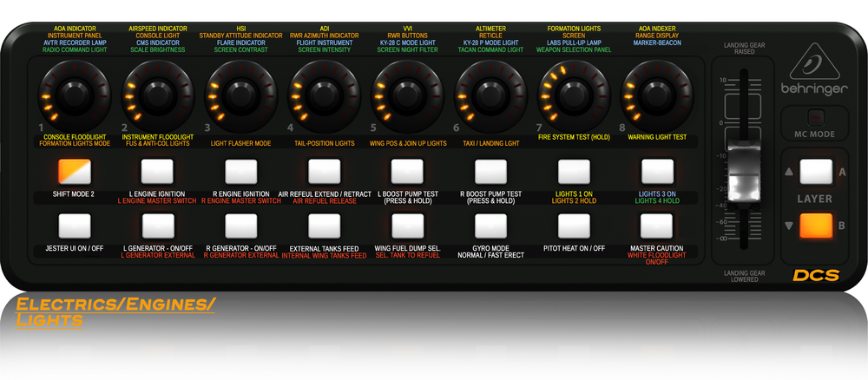
Task: Push the R Boost Pump Test button
Action: (x=490, y=171)
